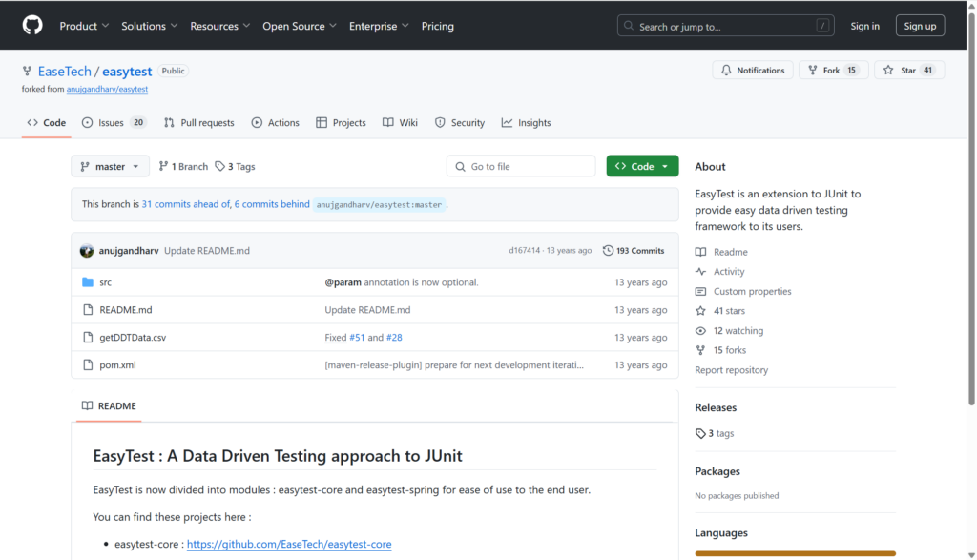
Task: Click the GitHub logo icon
Action: (32, 26)
